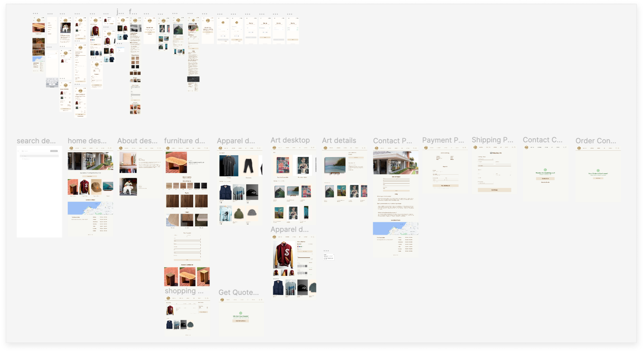Select the 'search de...' frame label
Screen dimensions: 644x352
tap(36, 141)
